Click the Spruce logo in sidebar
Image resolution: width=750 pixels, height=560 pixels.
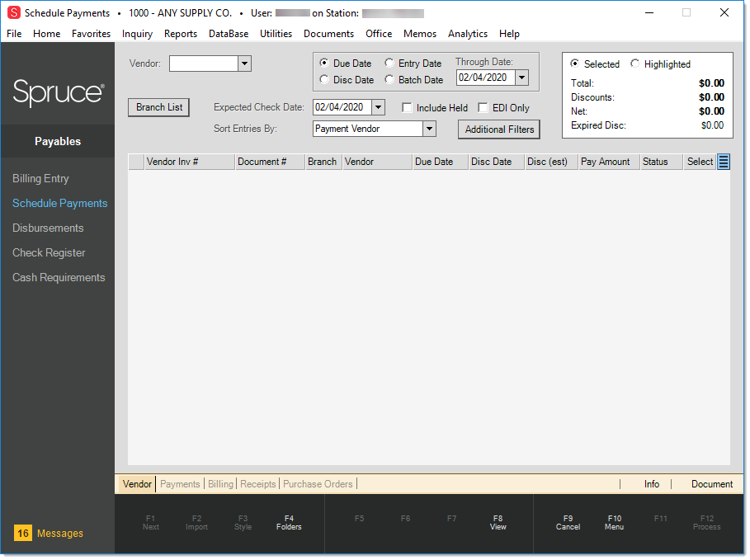59,92
